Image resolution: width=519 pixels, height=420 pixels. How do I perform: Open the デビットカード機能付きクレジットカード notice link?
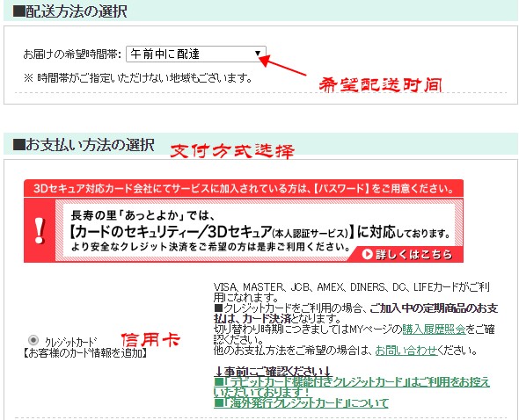pos(352,387)
